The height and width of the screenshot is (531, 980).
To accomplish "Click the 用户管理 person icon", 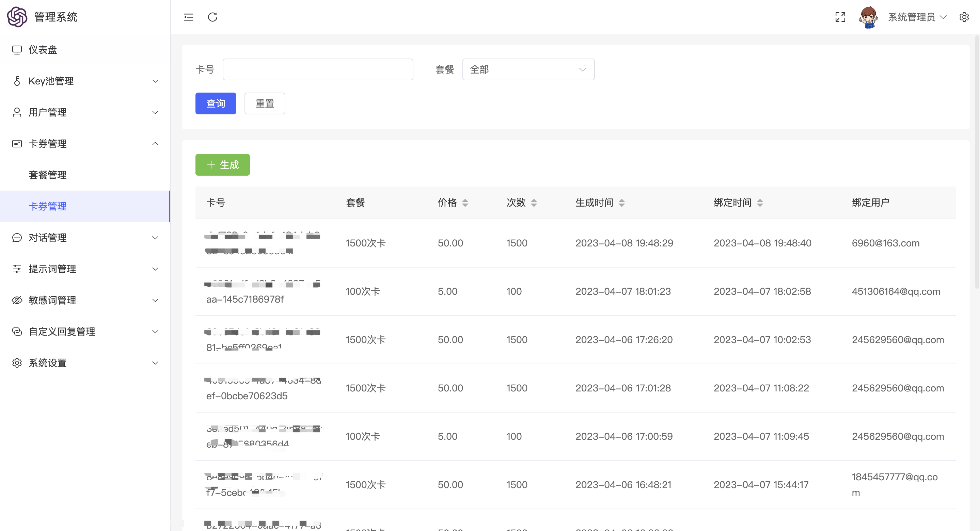I will [x=17, y=112].
